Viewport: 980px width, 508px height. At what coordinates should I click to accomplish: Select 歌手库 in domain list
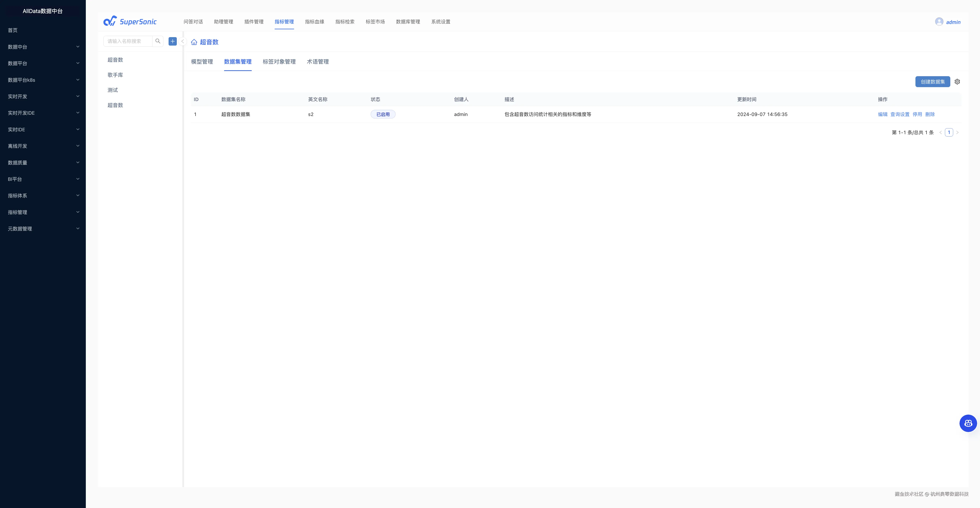click(x=115, y=75)
